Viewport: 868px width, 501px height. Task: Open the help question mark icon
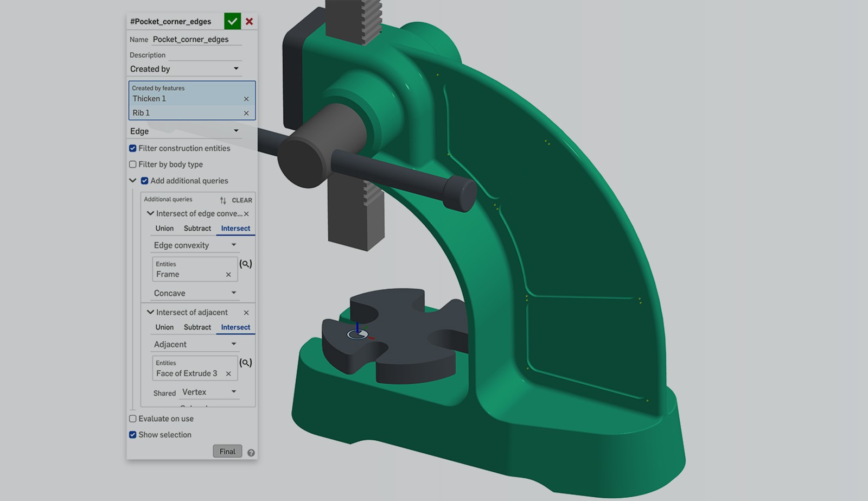(251, 453)
